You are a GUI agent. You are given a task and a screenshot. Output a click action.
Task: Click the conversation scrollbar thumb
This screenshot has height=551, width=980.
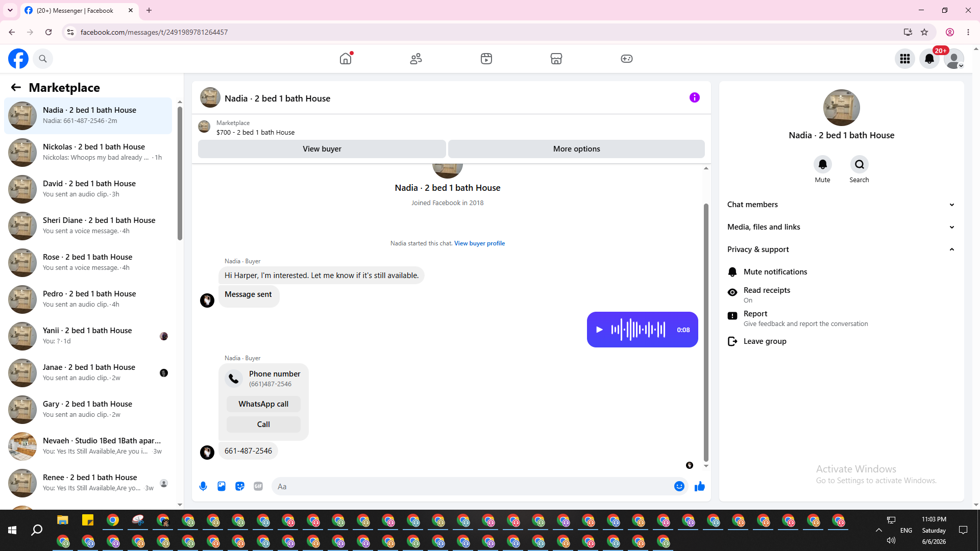click(x=706, y=333)
